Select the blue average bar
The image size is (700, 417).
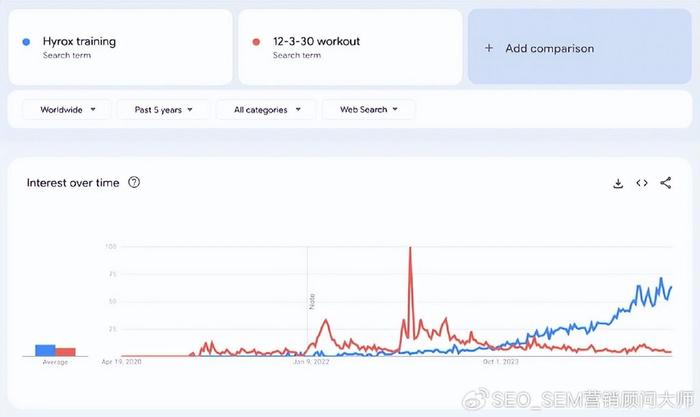(x=46, y=350)
